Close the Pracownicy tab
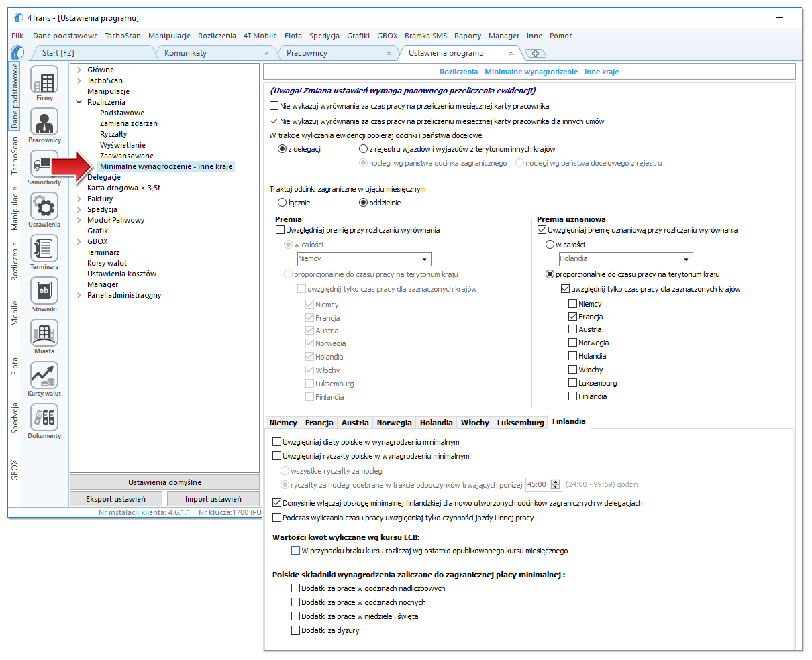 389,54
